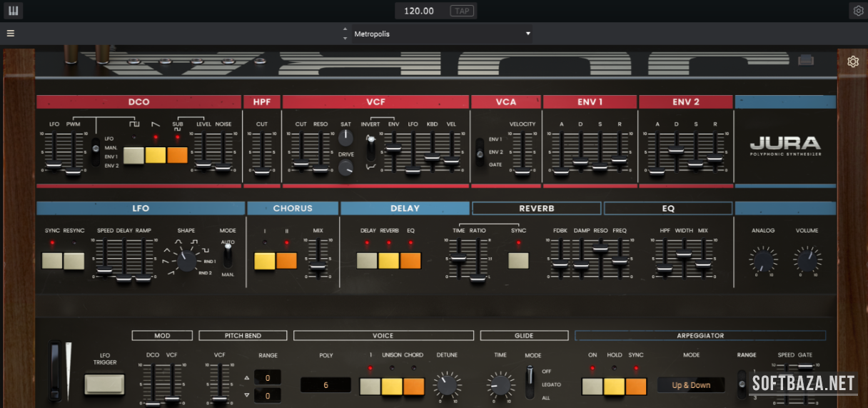
Task: Open the arpeggiator Up & Down mode selector
Action: pyautogui.click(x=691, y=385)
